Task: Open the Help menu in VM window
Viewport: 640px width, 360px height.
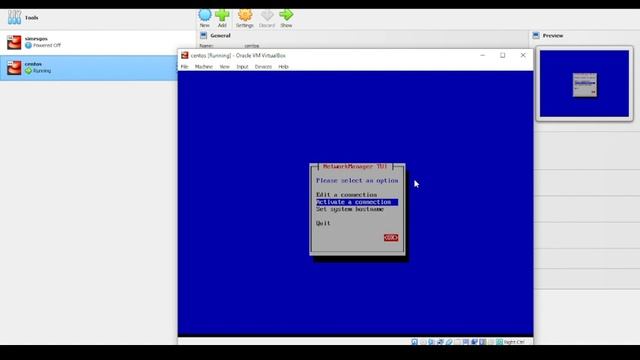Action: click(x=283, y=67)
